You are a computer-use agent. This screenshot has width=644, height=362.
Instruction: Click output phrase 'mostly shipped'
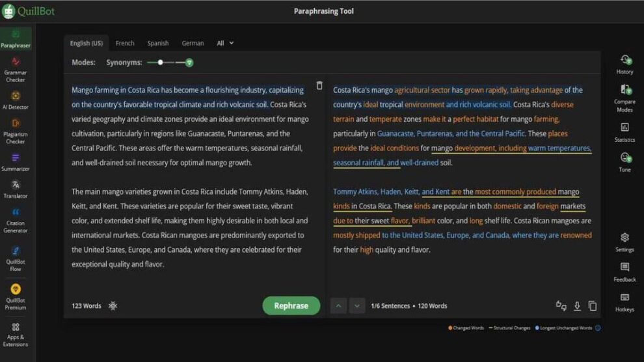click(x=356, y=235)
